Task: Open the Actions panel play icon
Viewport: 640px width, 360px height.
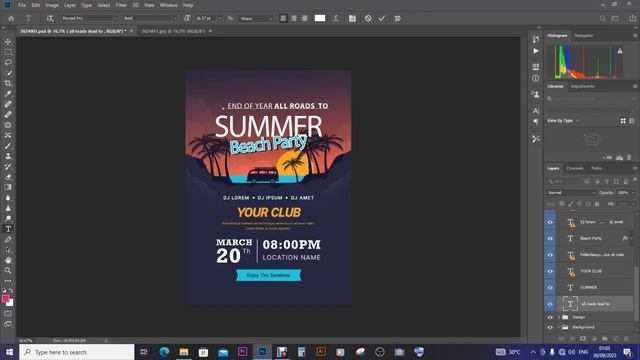Action: click(x=536, y=51)
